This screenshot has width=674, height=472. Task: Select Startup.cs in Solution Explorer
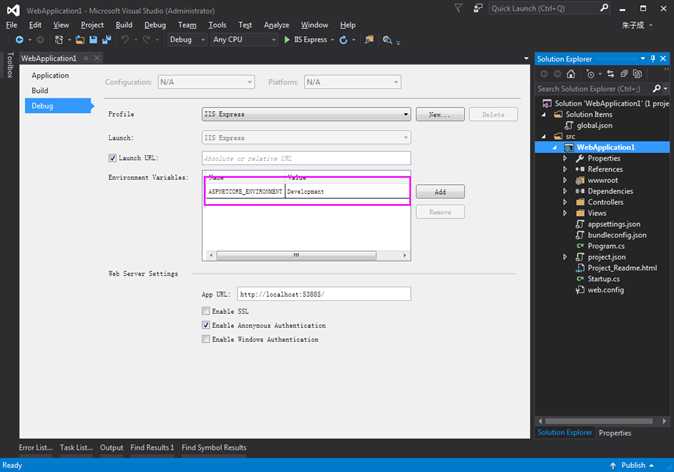click(x=603, y=279)
